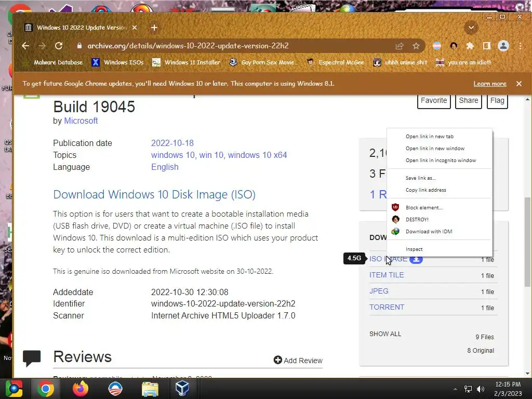The height and width of the screenshot is (399, 532).
Task: Open the Microsoft author link
Action: (81, 121)
